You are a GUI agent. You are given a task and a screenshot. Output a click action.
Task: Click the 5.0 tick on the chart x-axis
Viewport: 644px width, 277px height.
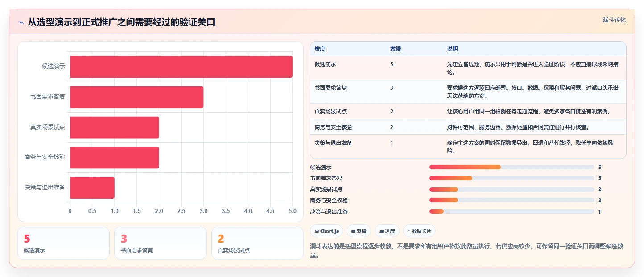292,211
